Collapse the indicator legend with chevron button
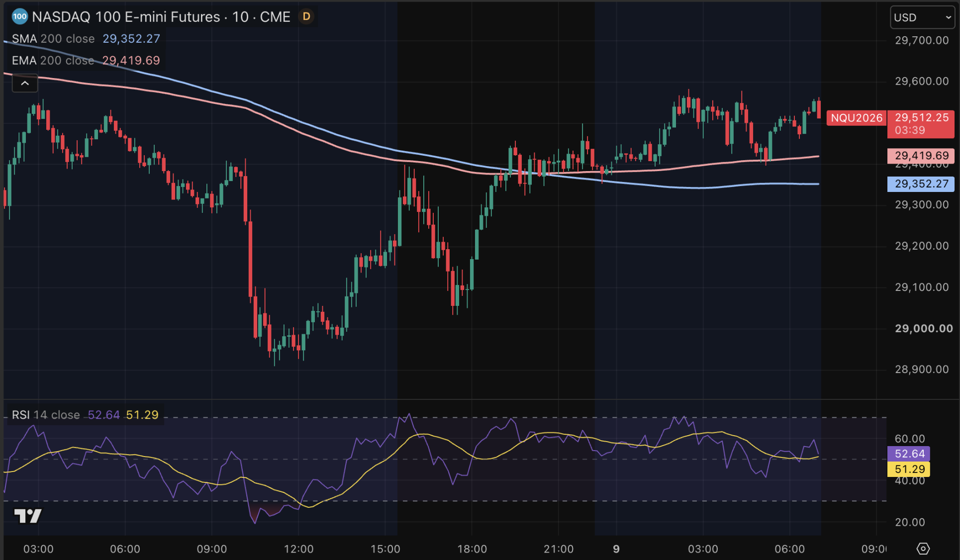The width and height of the screenshot is (960, 560). click(25, 83)
